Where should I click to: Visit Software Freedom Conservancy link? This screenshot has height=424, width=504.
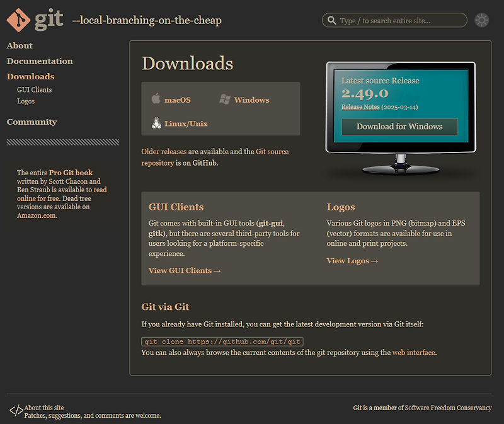click(449, 408)
